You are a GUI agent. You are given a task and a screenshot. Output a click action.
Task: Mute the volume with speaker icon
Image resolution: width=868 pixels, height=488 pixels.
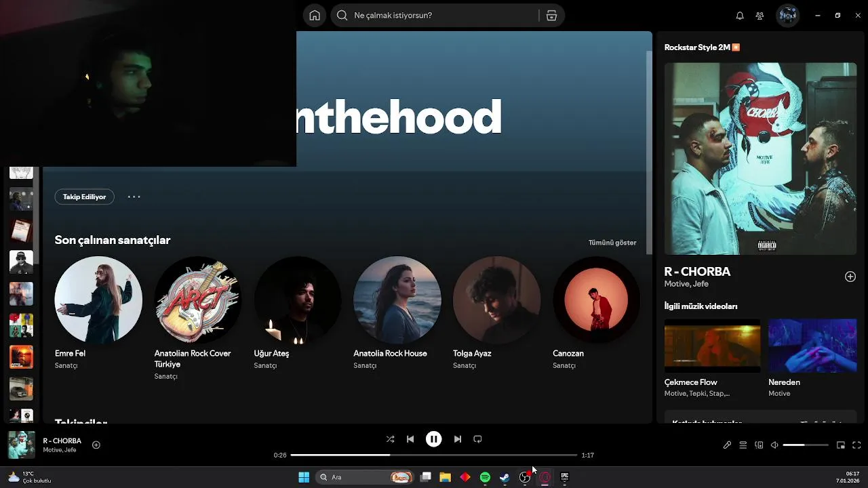774,445
